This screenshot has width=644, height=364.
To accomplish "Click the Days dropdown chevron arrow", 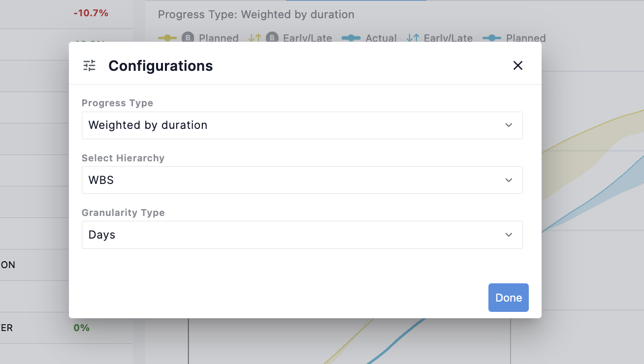I will point(509,235).
